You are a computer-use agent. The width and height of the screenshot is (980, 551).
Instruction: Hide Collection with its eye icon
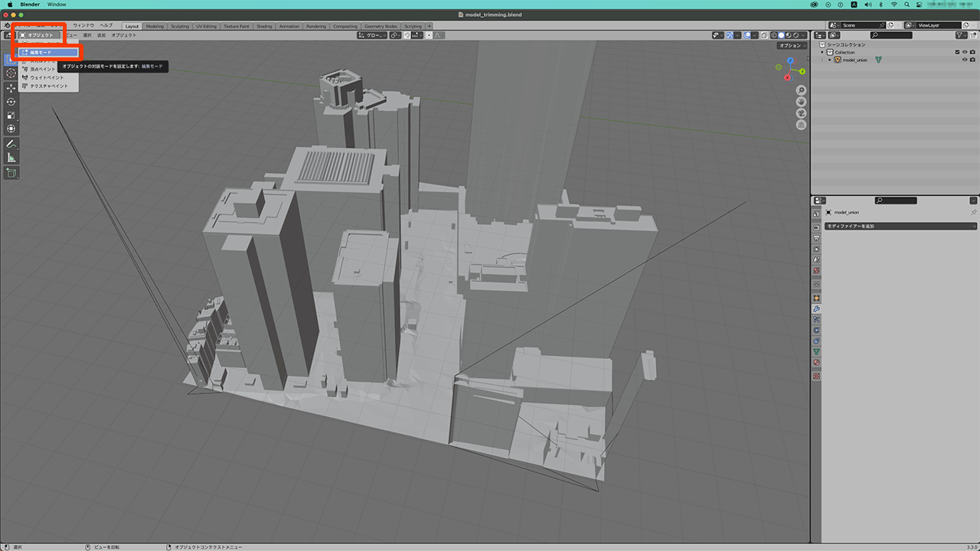pyautogui.click(x=965, y=52)
